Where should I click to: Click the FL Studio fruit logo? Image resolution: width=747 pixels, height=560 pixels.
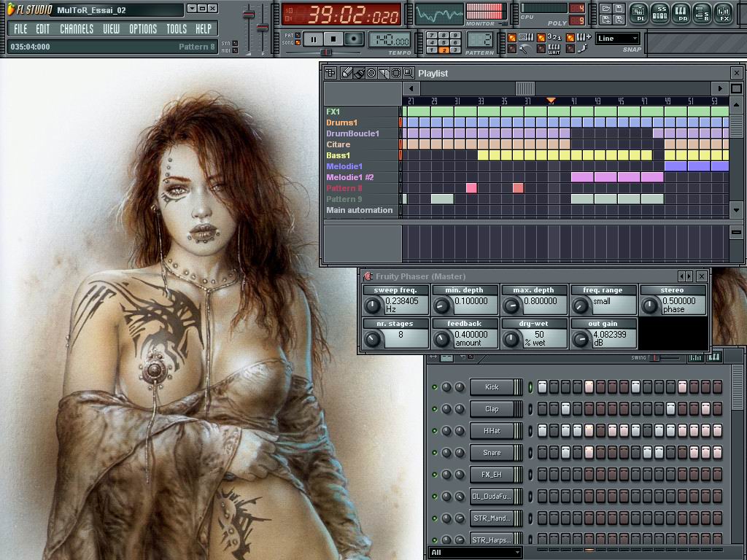[10, 9]
